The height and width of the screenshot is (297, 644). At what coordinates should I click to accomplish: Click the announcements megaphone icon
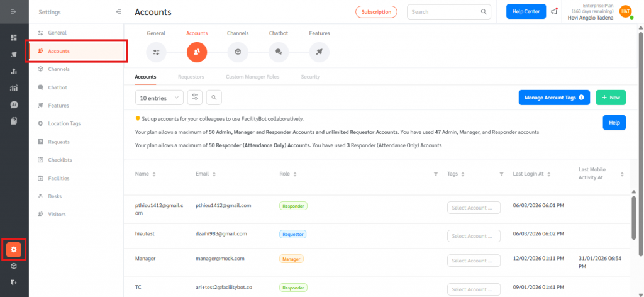coord(554,12)
